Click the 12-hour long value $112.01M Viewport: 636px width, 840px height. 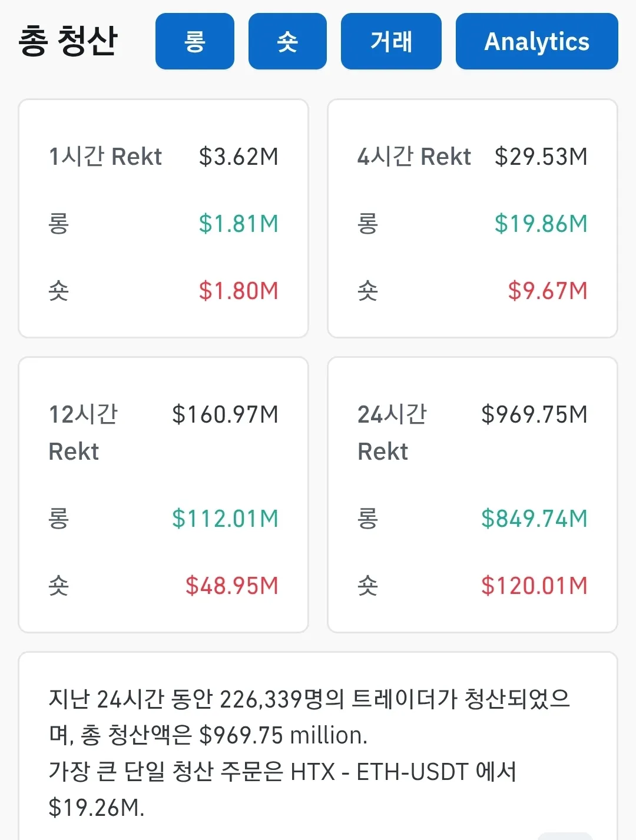[225, 519]
